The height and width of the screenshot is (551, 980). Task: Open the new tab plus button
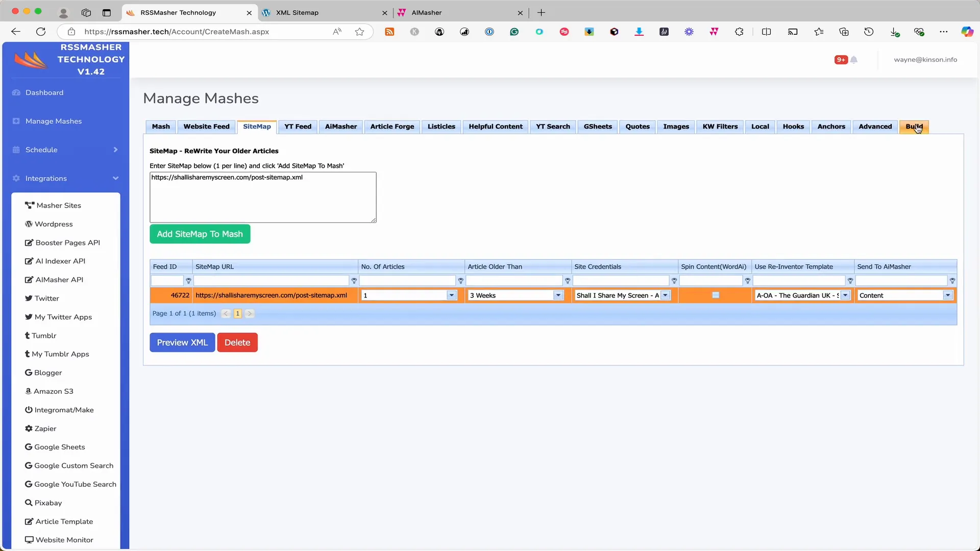(541, 12)
